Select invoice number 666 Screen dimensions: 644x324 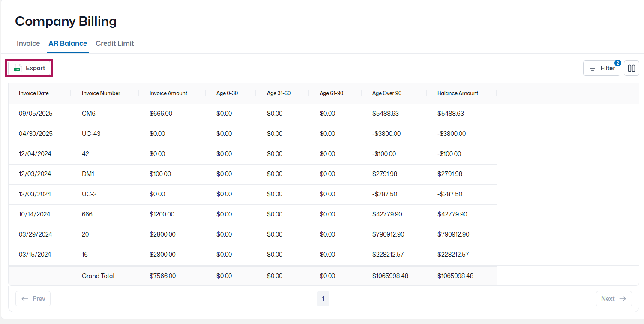(x=87, y=214)
